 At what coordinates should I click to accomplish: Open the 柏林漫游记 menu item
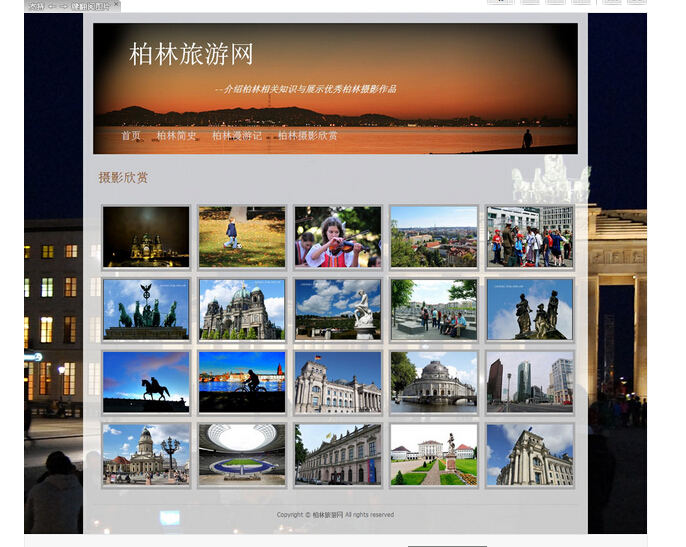click(x=236, y=136)
